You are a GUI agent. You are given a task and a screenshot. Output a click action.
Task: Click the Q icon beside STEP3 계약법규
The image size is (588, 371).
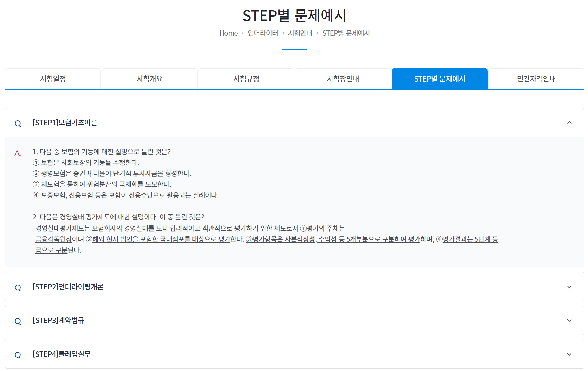coord(18,321)
